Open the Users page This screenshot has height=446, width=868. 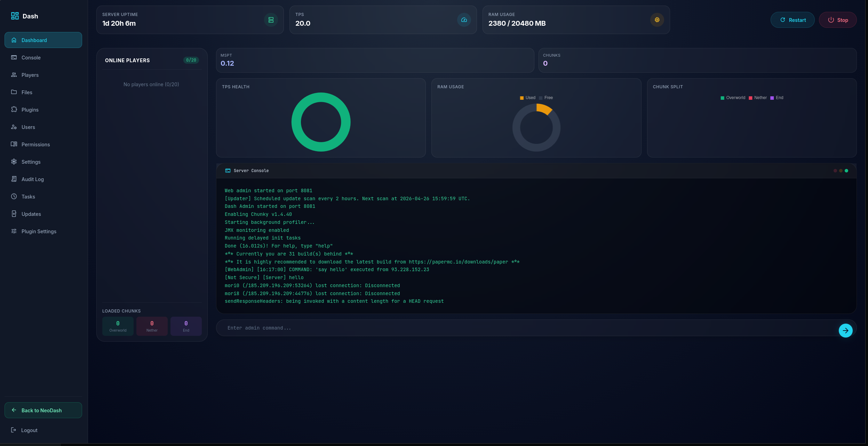(x=43, y=127)
